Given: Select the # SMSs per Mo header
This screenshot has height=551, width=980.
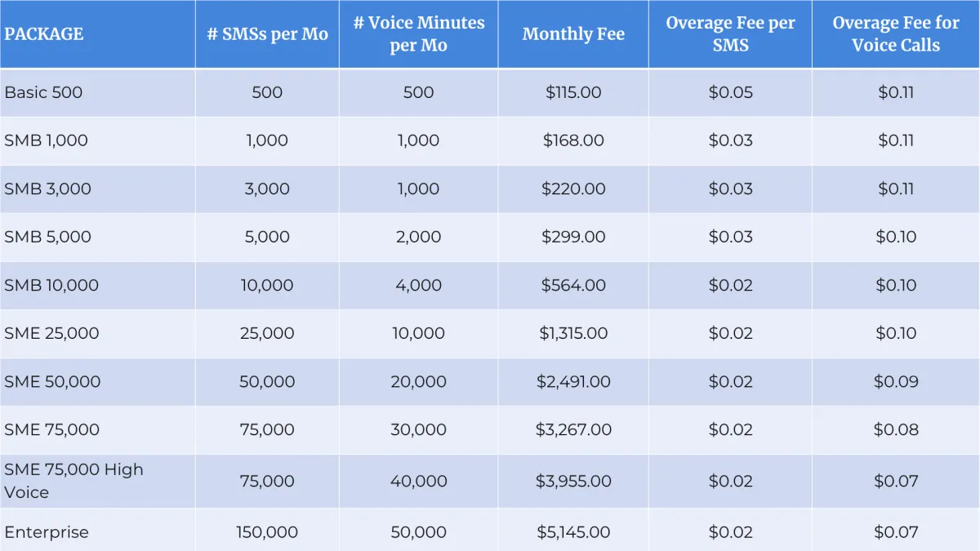Looking at the screenshot, I should pyautogui.click(x=267, y=34).
